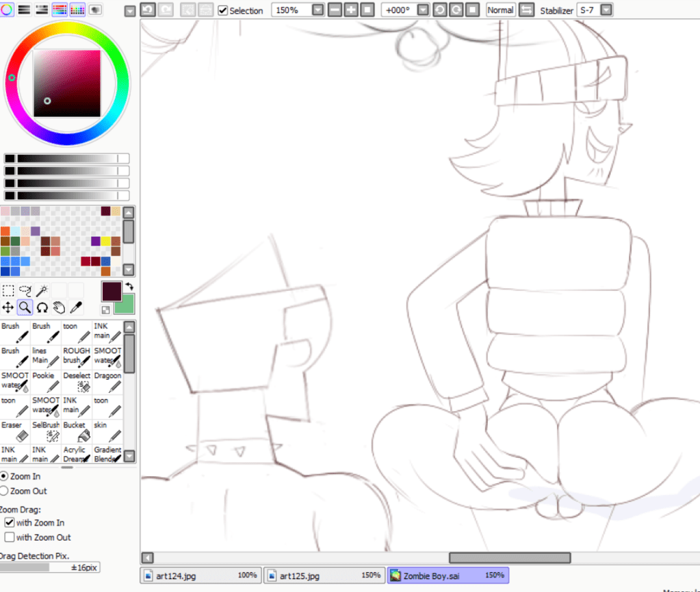Pick the Eyedropper tool
The image size is (700, 592).
click(76, 308)
